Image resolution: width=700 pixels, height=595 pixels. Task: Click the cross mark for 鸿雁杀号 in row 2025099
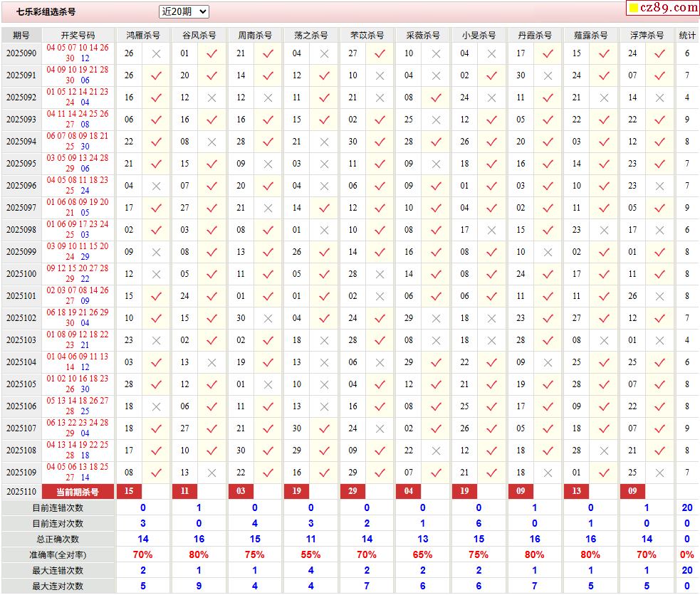(x=156, y=253)
